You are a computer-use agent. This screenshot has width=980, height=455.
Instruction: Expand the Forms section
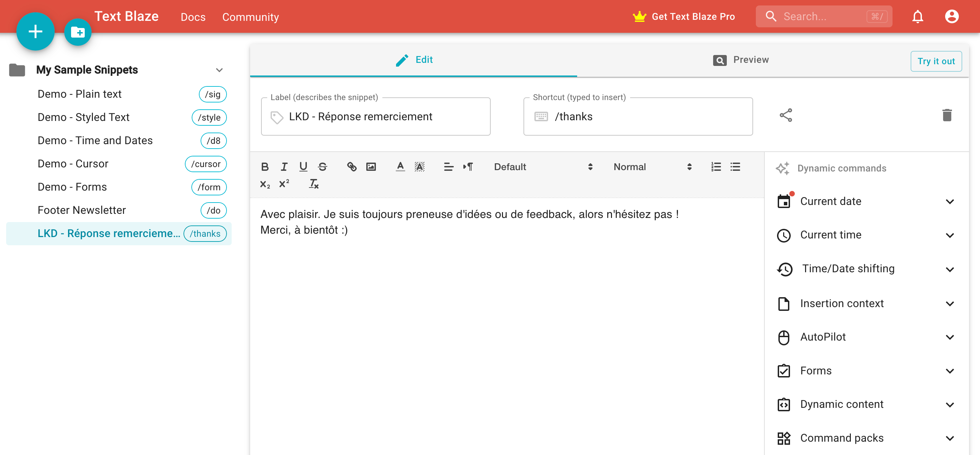coord(950,371)
